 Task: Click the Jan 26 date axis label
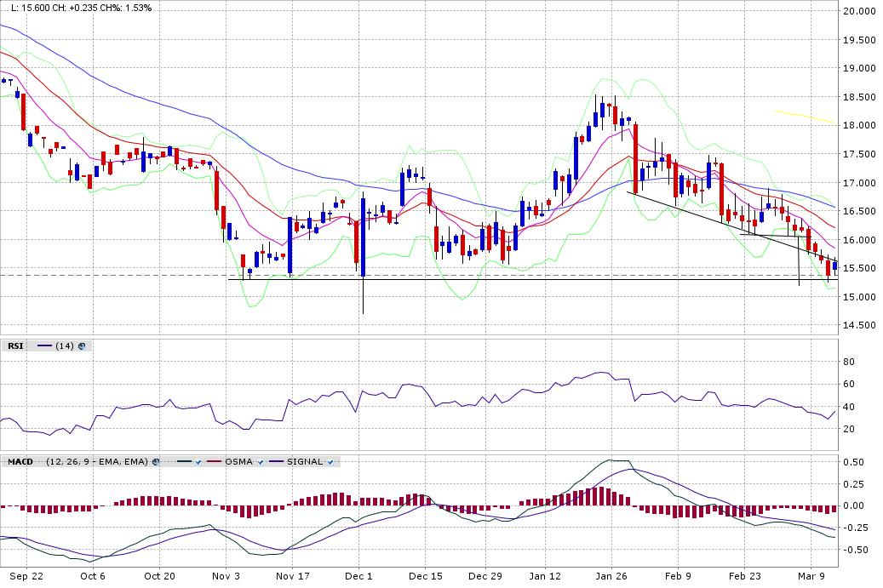click(x=611, y=576)
